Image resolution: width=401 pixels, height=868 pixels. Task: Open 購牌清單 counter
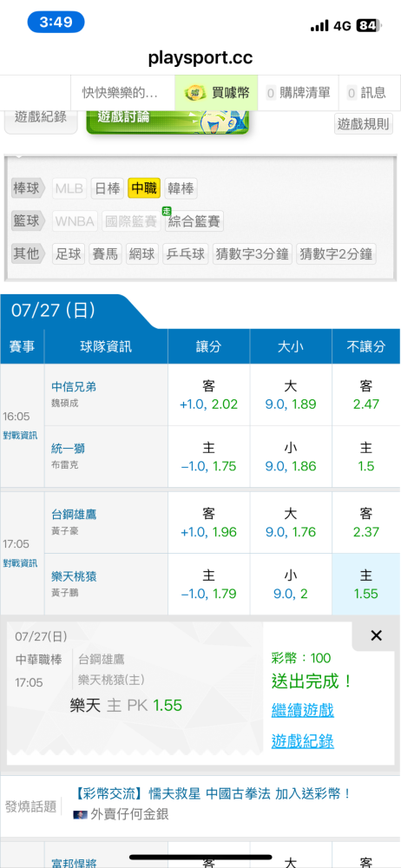[299, 93]
